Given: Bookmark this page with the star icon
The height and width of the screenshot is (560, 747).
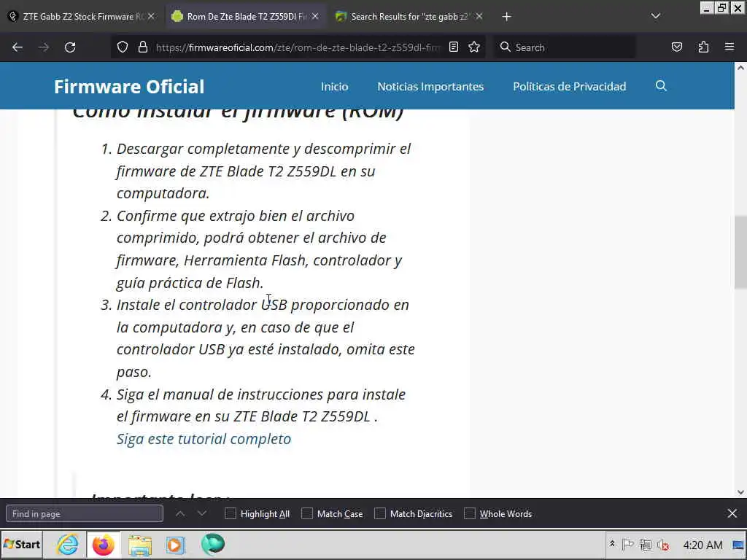Looking at the screenshot, I should coord(474,47).
